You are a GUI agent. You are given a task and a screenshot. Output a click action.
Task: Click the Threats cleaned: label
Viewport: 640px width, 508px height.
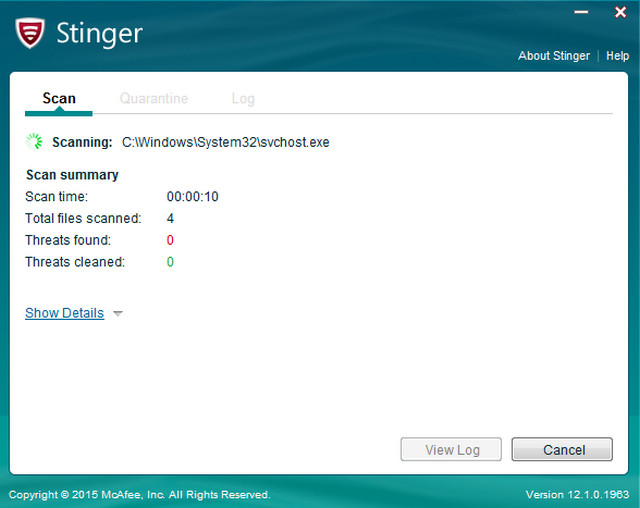coord(75,262)
